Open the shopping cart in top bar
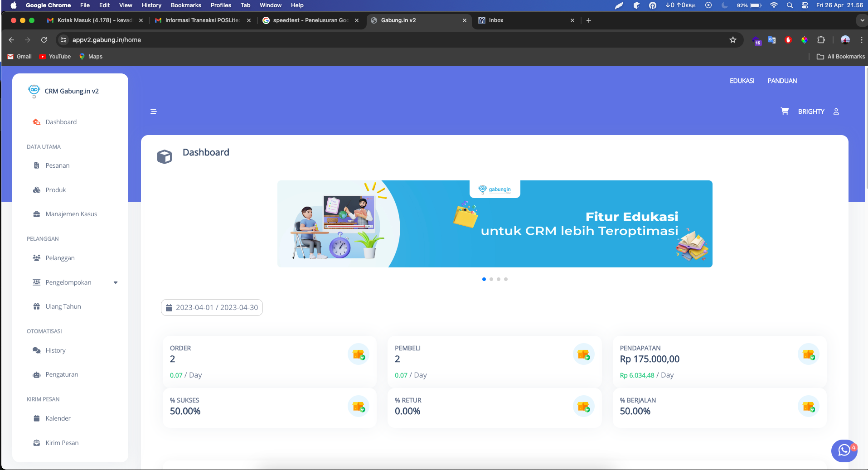Image resolution: width=868 pixels, height=470 pixels. (x=784, y=111)
